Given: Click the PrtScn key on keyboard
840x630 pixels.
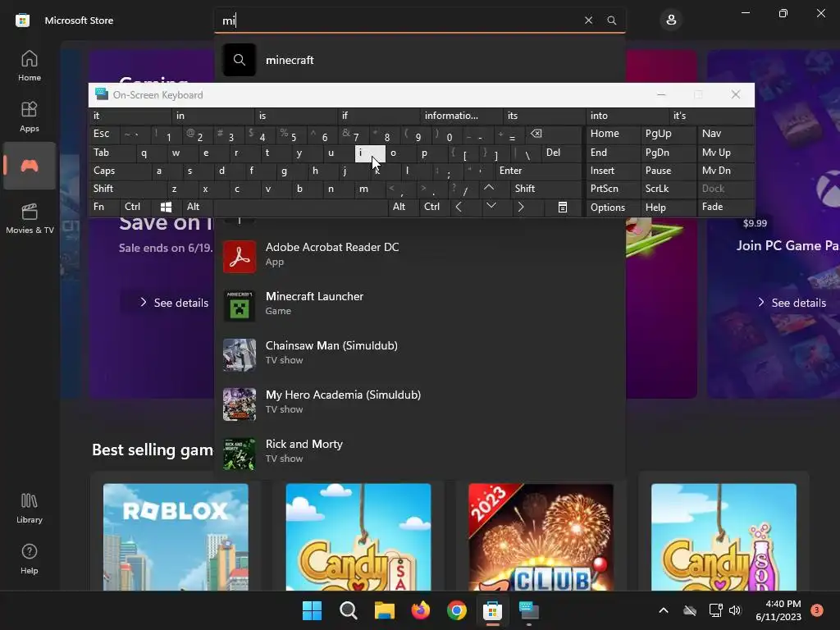Looking at the screenshot, I should [614, 189].
